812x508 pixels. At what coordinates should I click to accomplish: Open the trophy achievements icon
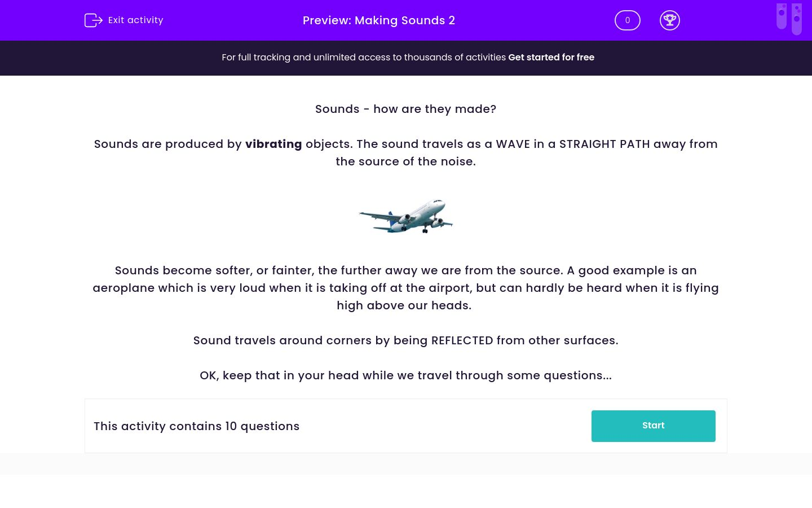coord(670,20)
